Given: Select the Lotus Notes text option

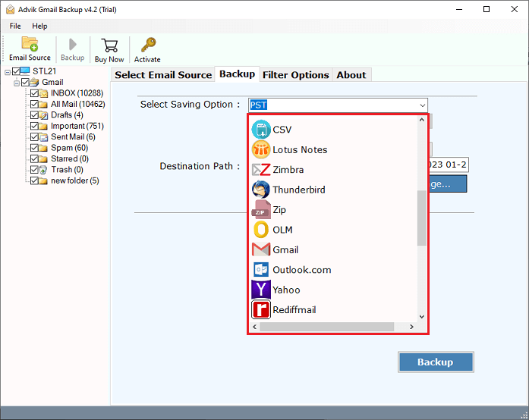Looking at the screenshot, I should pyautogui.click(x=300, y=149).
